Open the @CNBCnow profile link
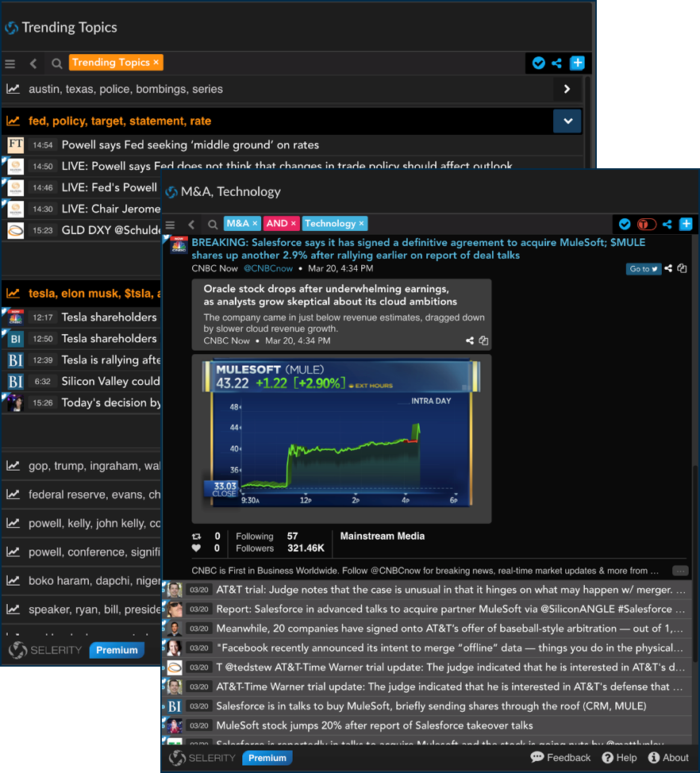This screenshot has width=700, height=773. pyautogui.click(x=268, y=269)
